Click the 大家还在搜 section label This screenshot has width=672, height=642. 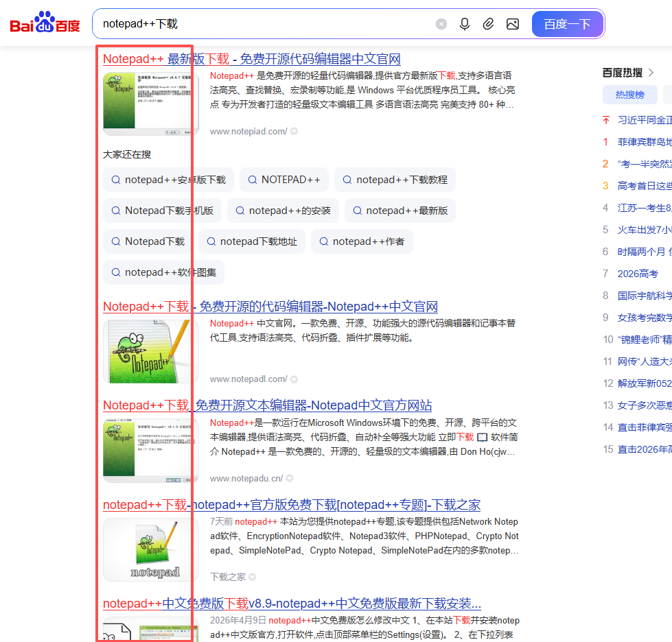(127, 154)
